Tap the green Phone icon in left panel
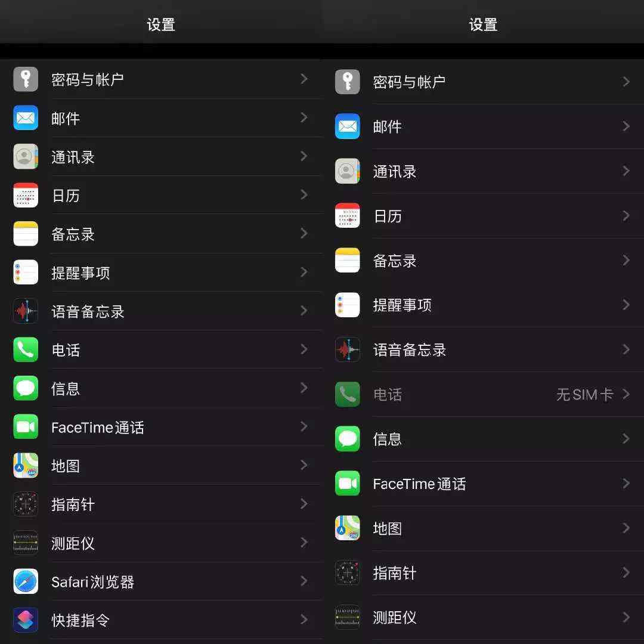The width and height of the screenshot is (644, 644). pyautogui.click(x=26, y=349)
